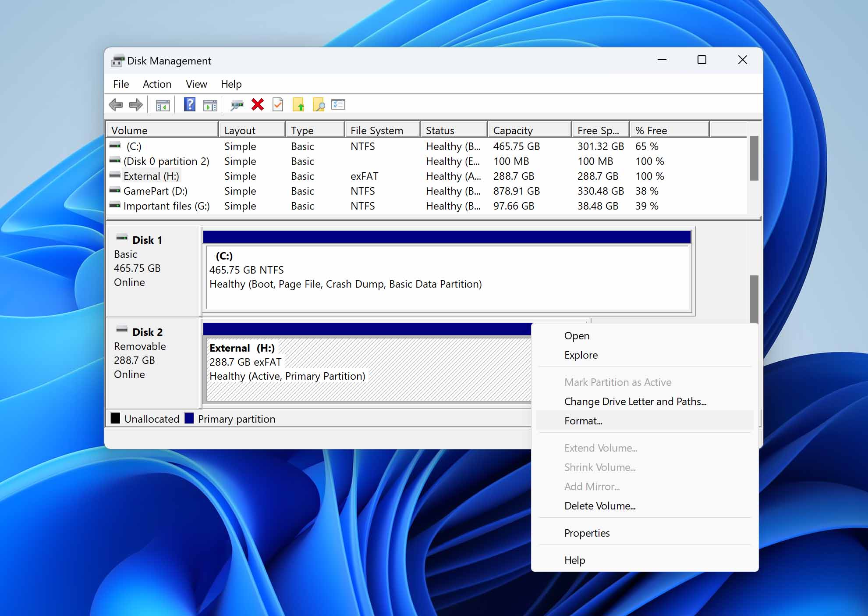Click the Forward navigation arrow icon
Screen dimensions: 868x616
point(136,105)
